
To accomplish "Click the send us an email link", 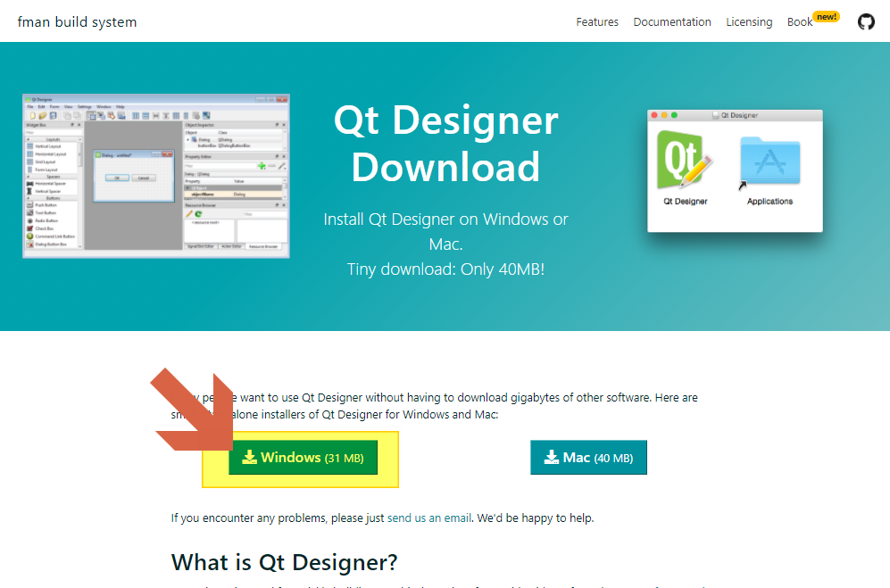I will click(x=429, y=518).
